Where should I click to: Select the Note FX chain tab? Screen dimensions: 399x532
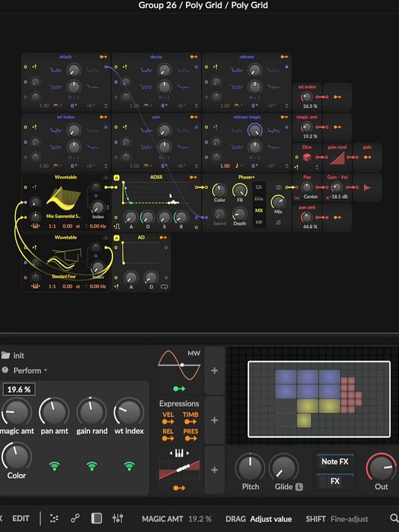pos(335,461)
